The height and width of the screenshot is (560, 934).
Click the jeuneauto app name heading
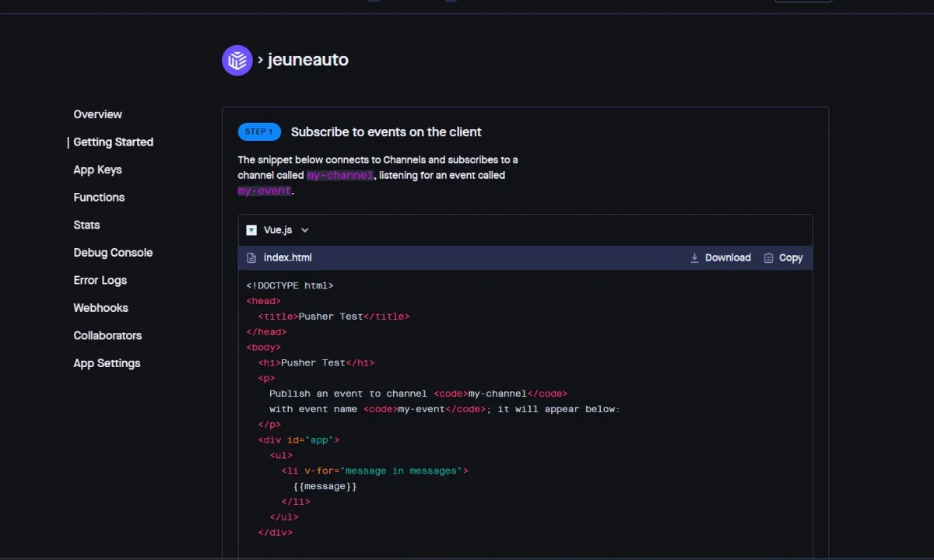point(308,60)
